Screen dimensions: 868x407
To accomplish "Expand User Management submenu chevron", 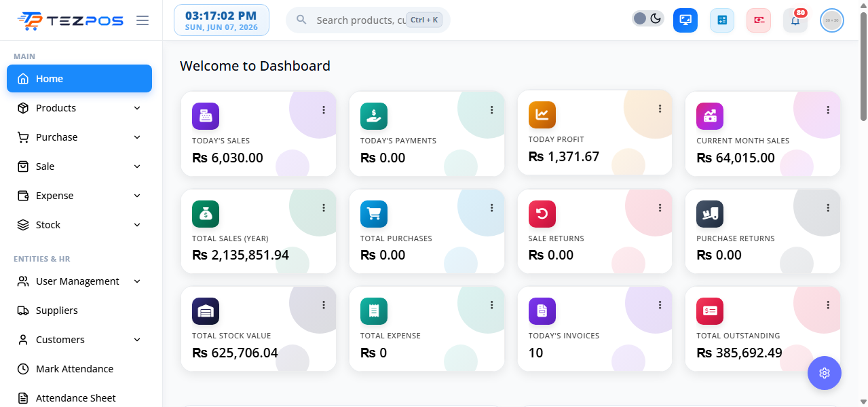I will tap(137, 281).
